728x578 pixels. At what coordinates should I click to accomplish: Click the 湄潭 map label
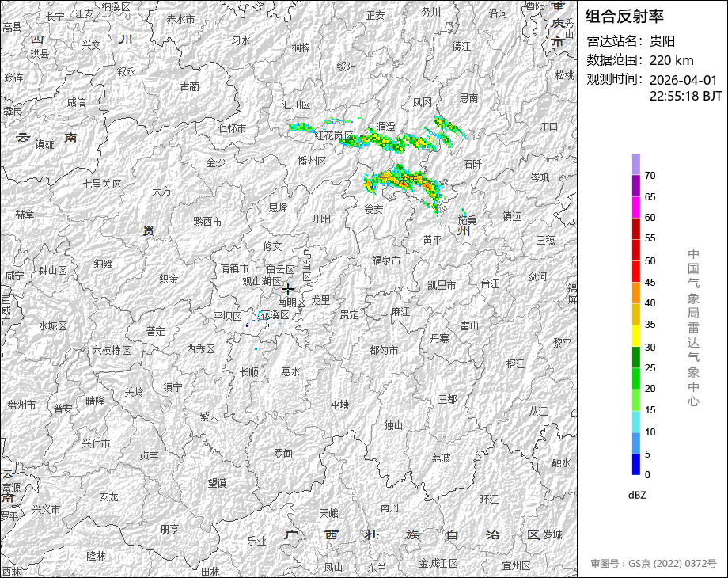point(386,127)
